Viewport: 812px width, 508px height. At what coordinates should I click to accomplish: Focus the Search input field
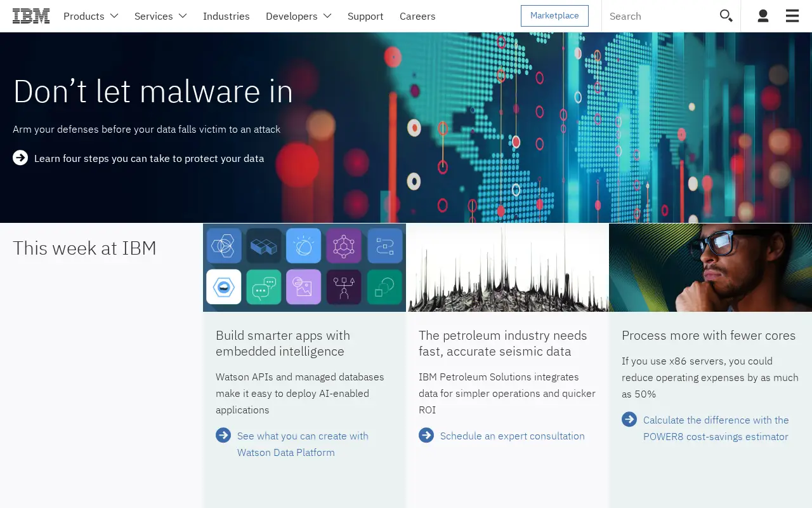point(660,16)
